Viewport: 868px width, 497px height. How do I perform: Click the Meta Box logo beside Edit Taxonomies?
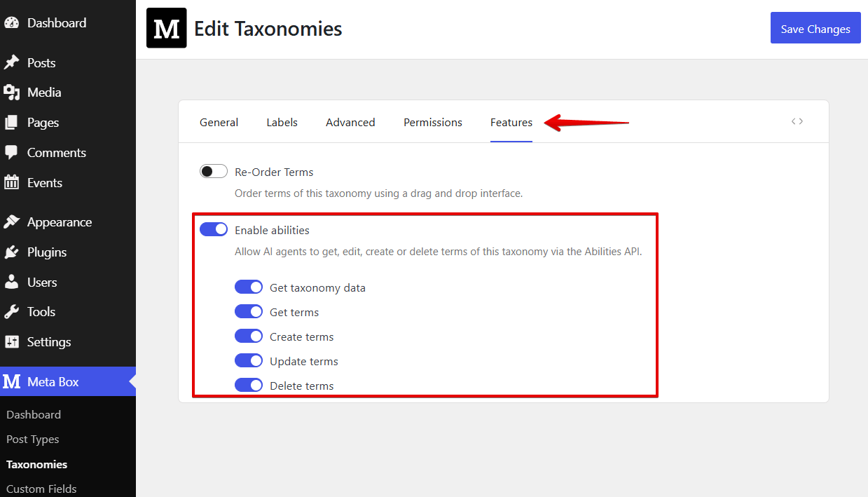167,28
